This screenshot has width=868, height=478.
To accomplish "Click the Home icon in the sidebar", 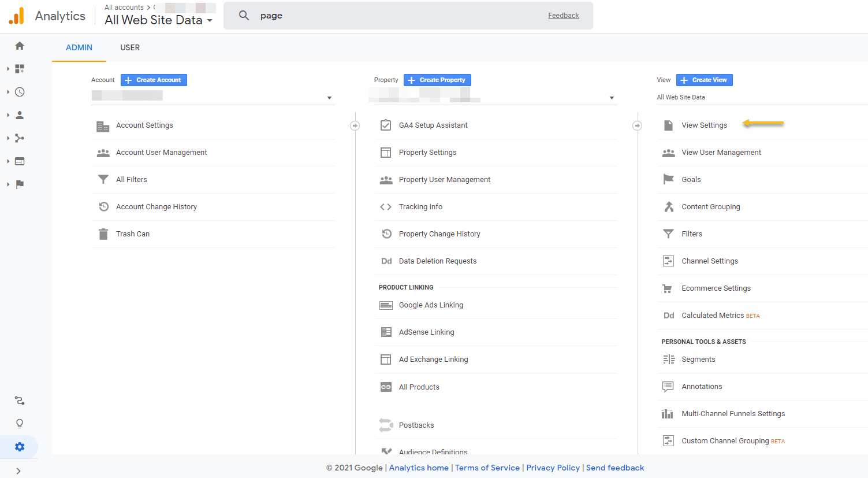I will pos(19,45).
